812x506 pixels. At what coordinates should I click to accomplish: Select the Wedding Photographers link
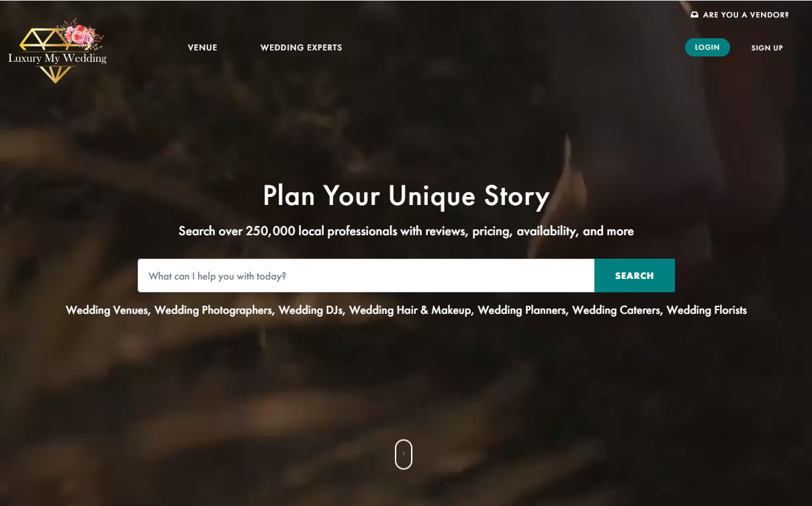[214, 310]
